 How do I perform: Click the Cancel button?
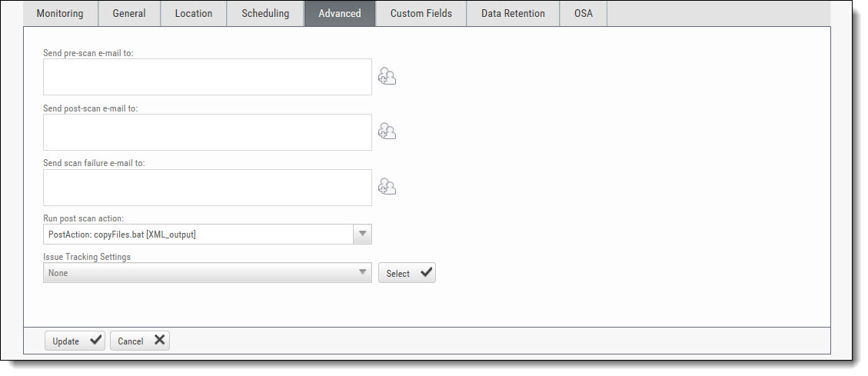tap(140, 341)
